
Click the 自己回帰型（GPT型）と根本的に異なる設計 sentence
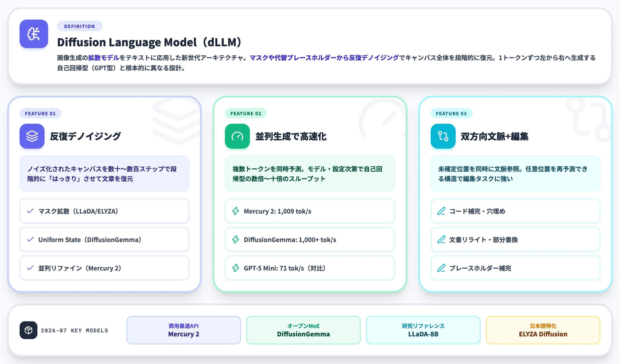[121, 68]
